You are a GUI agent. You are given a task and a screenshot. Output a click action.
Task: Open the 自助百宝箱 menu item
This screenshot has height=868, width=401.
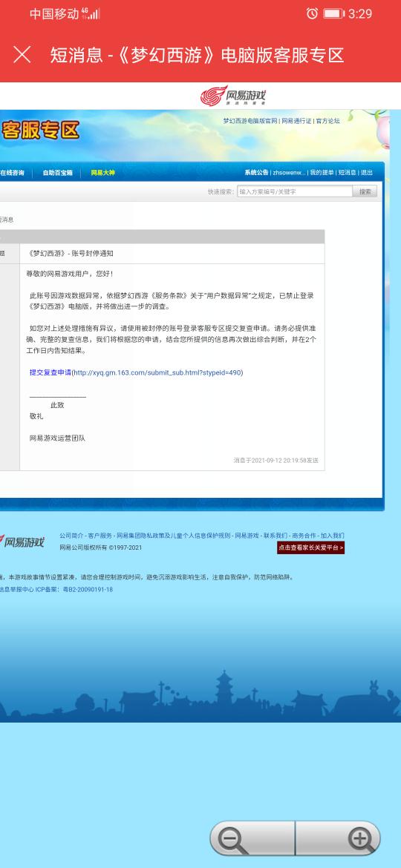pos(58,173)
